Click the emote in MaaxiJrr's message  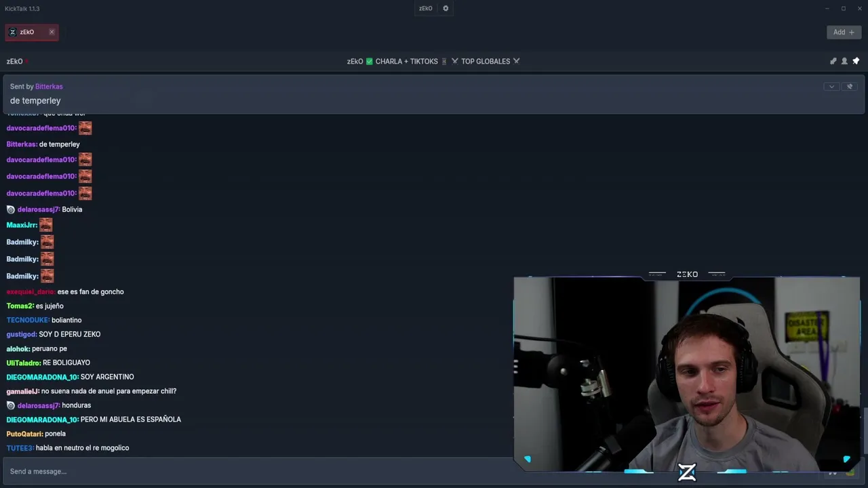(x=45, y=225)
